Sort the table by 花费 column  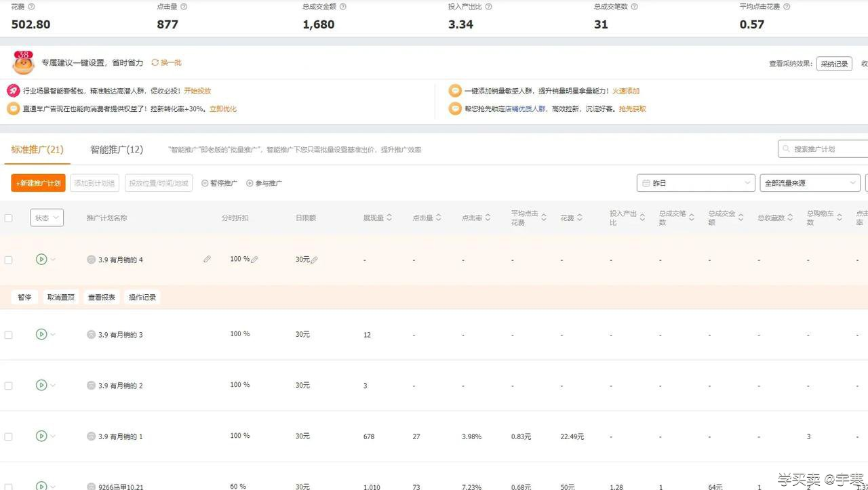(580, 218)
